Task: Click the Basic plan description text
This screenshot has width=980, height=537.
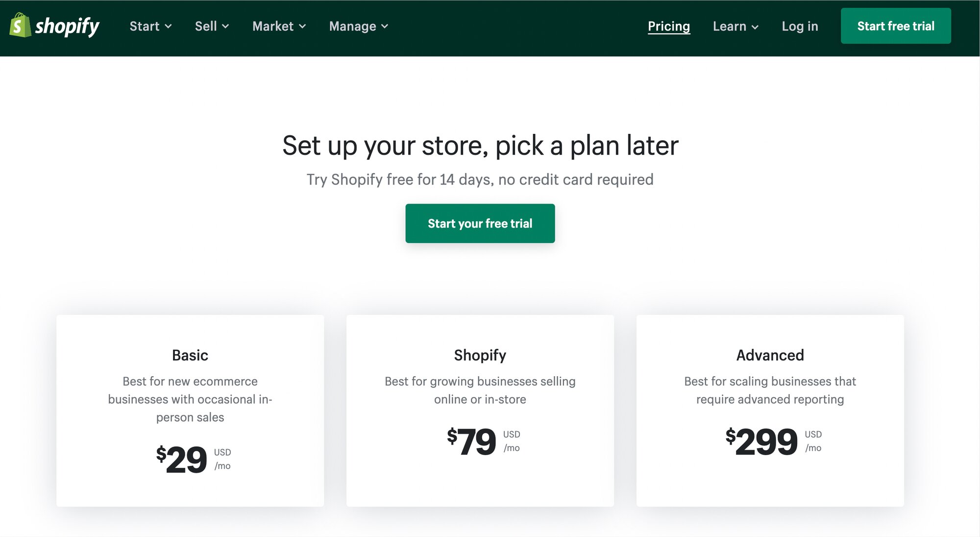Action: [x=190, y=399]
